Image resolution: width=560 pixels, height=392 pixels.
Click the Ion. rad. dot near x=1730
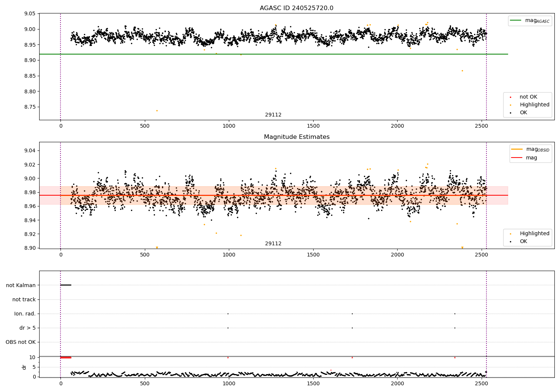pyautogui.click(x=352, y=314)
